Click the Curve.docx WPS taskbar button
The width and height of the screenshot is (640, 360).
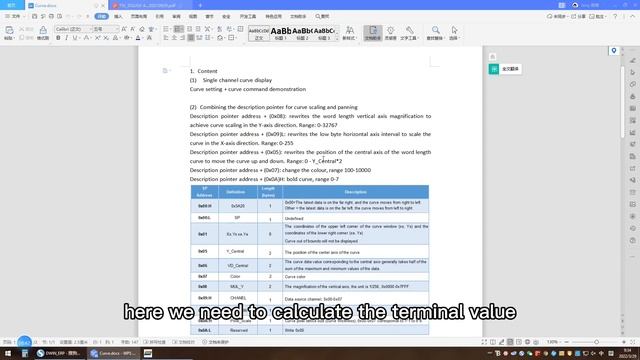point(113,353)
